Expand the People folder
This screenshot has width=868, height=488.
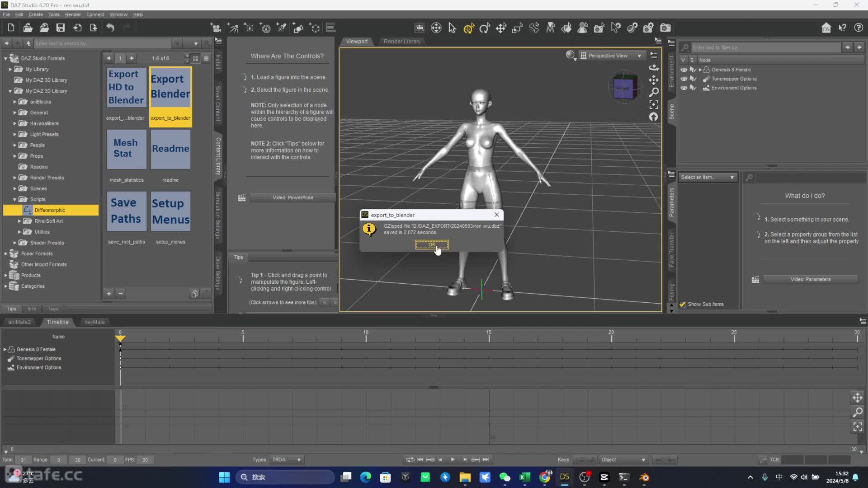click(x=14, y=145)
